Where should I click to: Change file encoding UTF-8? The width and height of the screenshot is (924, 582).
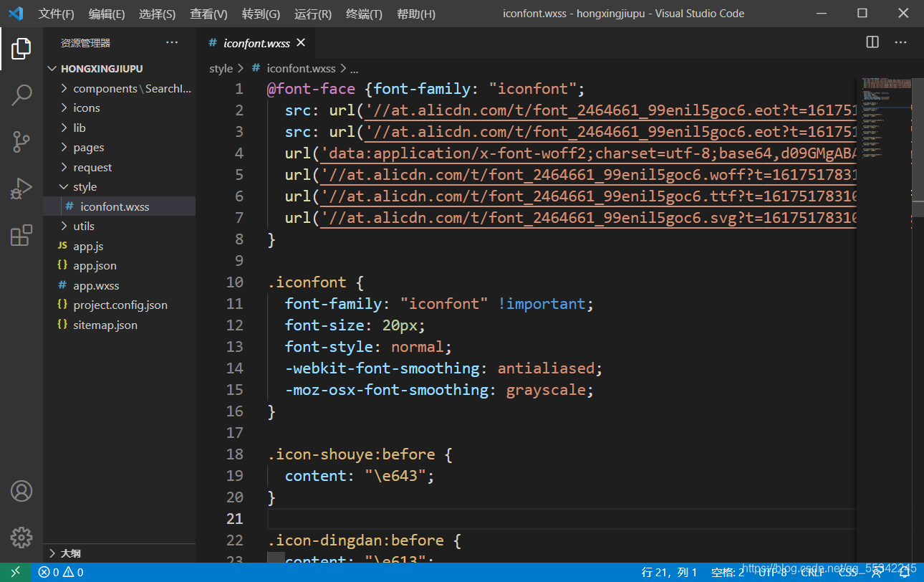pyautogui.click(x=773, y=572)
